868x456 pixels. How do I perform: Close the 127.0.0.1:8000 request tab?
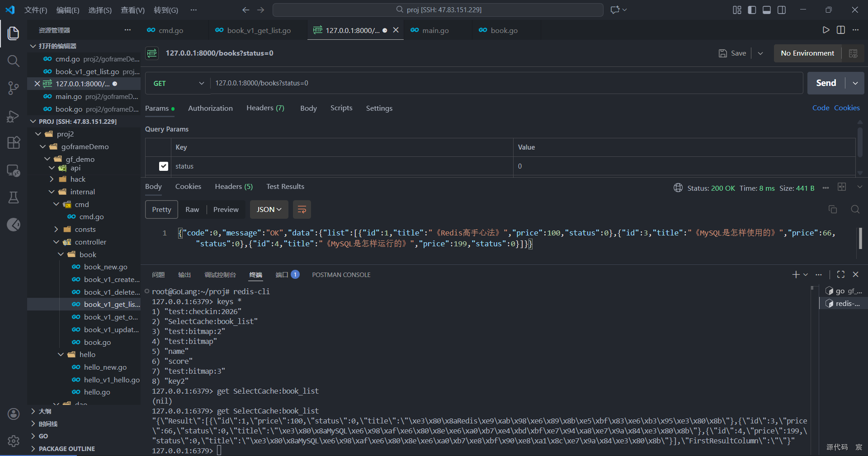(x=396, y=30)
